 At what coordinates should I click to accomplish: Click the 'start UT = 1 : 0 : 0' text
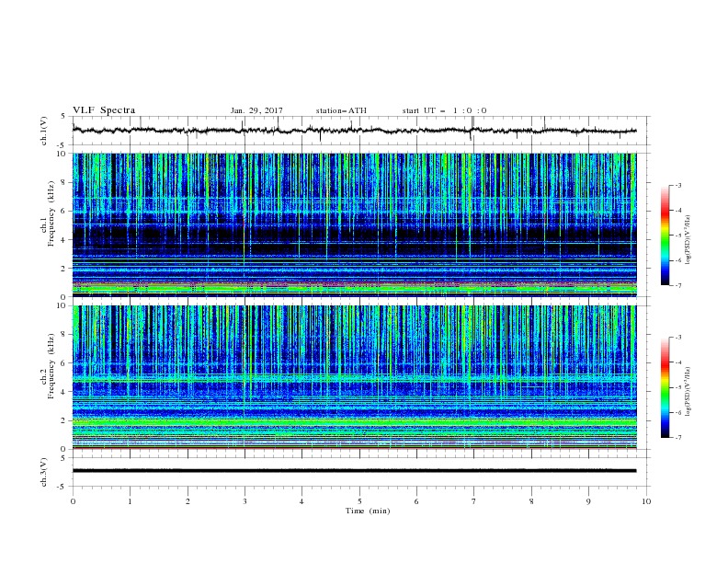[444, 110]
